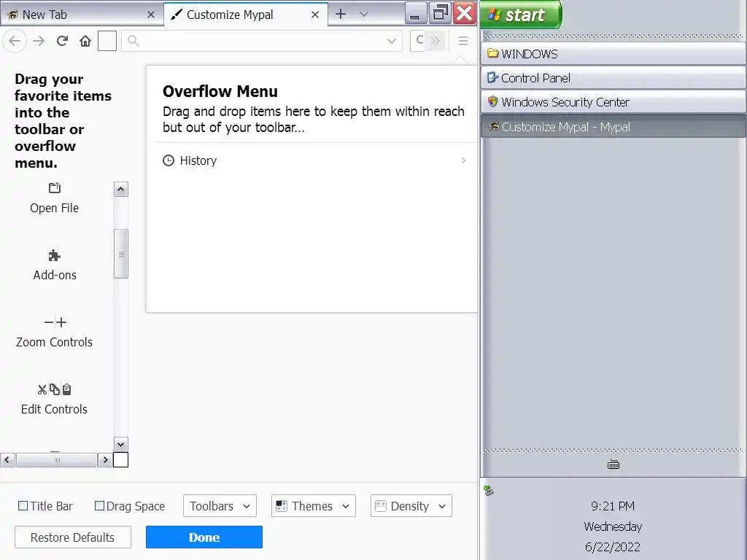Click the magnifier icon in URL bar
Screen dimensions: 747x560
click(133, 41)
